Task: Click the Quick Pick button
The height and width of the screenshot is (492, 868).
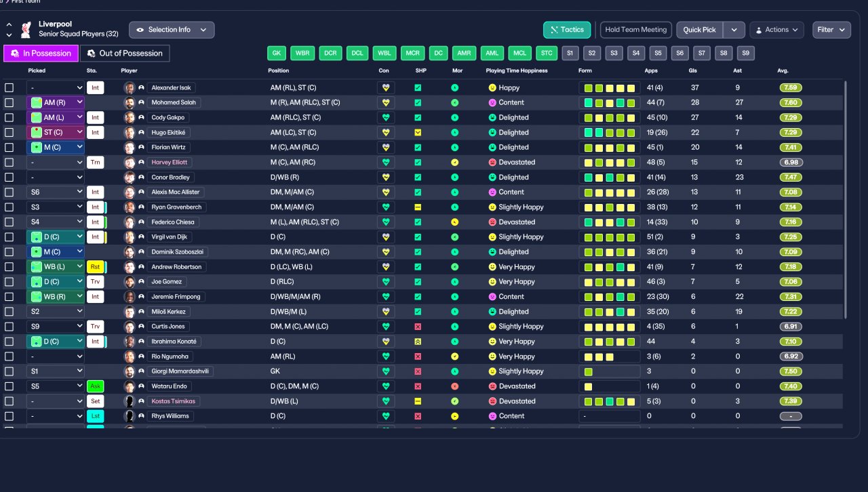Action: tap(700, 30)
